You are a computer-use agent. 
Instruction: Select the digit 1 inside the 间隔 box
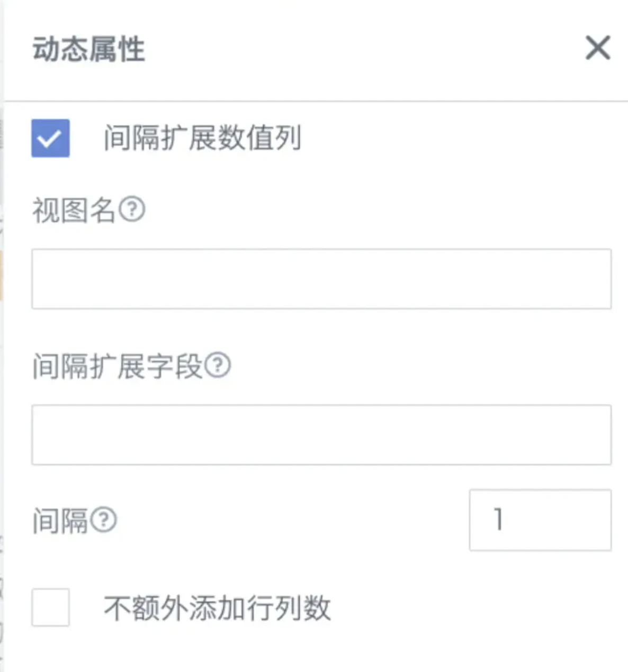point(498,519)
